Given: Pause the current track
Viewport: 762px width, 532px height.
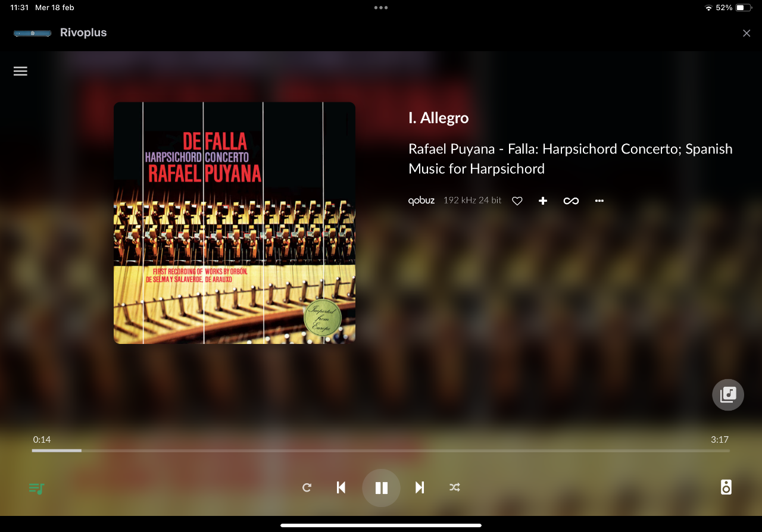Looking at the screenshot, I should (x=381, y=488).
